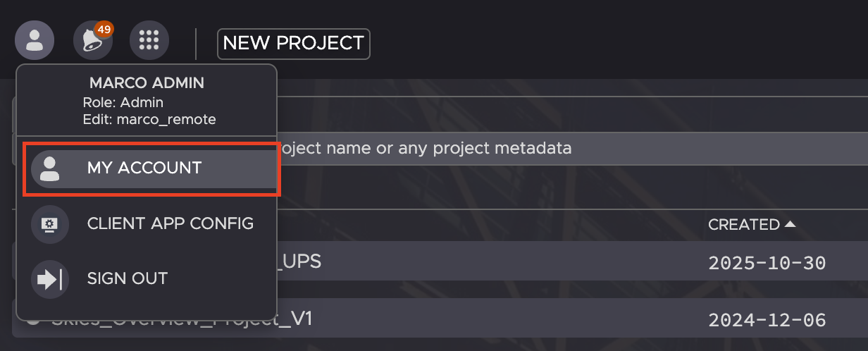Click the orange 49 notification badge
The image size is (868, 351).
pos(104,30)
